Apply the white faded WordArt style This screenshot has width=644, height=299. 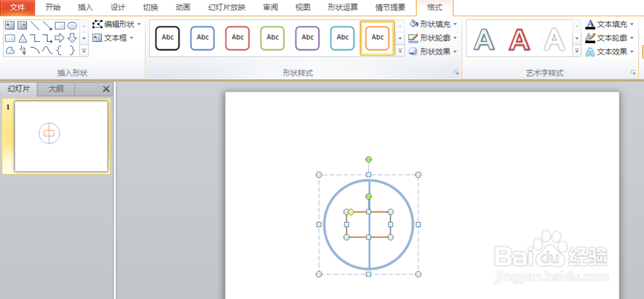tap(554, 39)
